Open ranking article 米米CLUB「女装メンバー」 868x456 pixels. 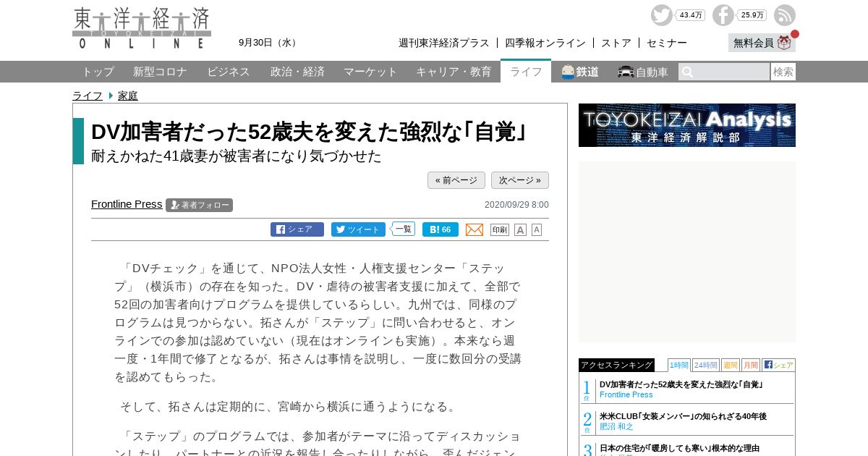click(x=683, y=416)
